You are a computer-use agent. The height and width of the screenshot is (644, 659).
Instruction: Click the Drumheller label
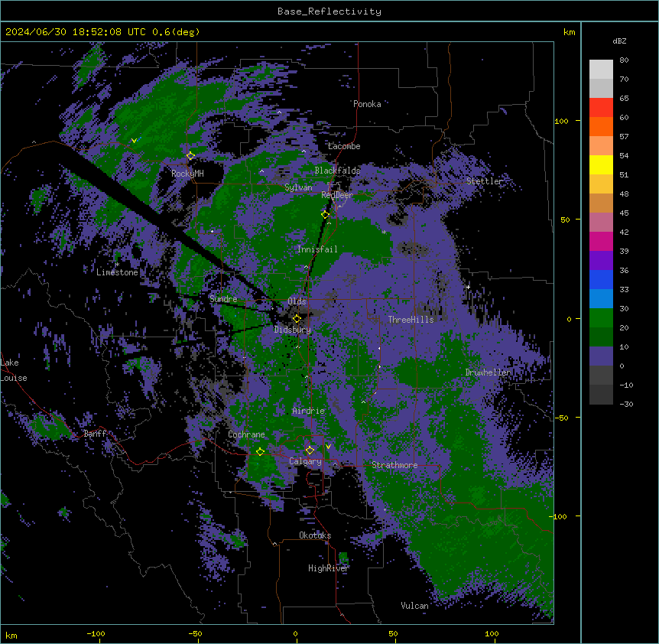488,372
